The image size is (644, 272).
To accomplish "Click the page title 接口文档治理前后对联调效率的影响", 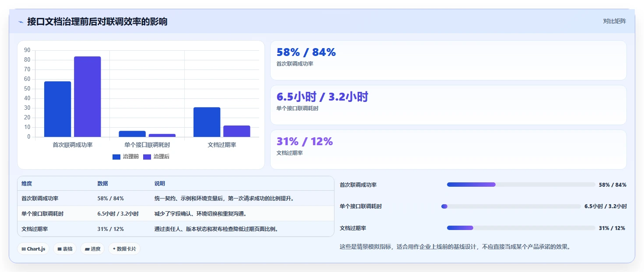I will tap(97, 22).
